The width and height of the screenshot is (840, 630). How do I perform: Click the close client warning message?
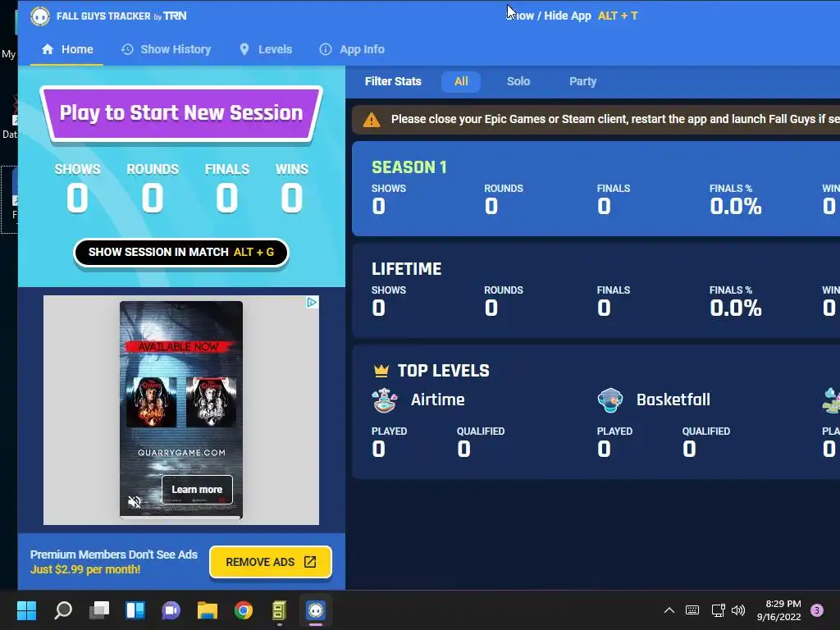615,119
